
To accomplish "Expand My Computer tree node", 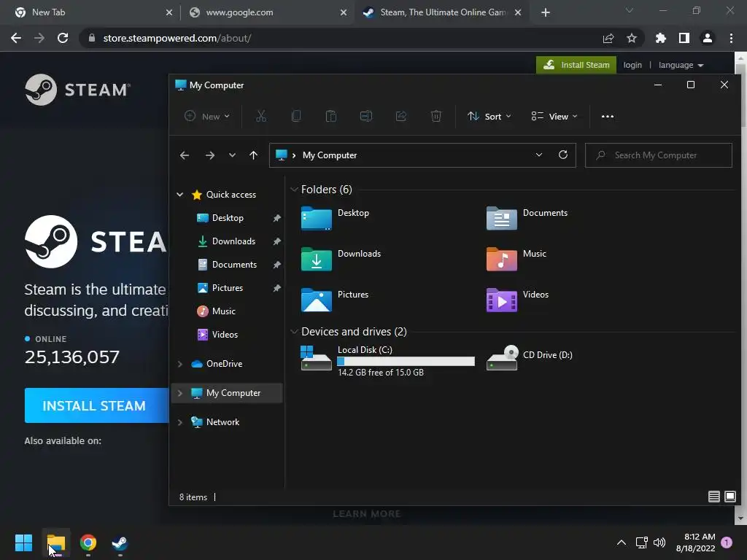I will coord(179,393).
